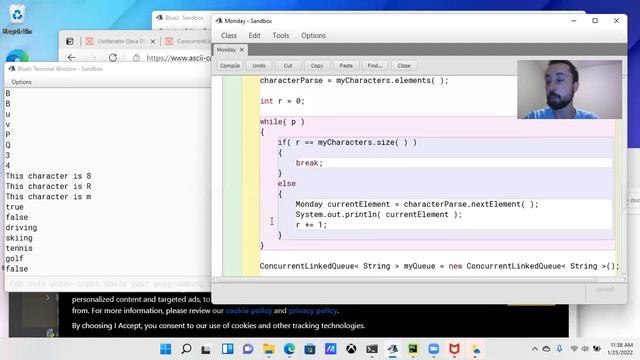
Task: Show hidden system tray icons
Action: point(534,349)
